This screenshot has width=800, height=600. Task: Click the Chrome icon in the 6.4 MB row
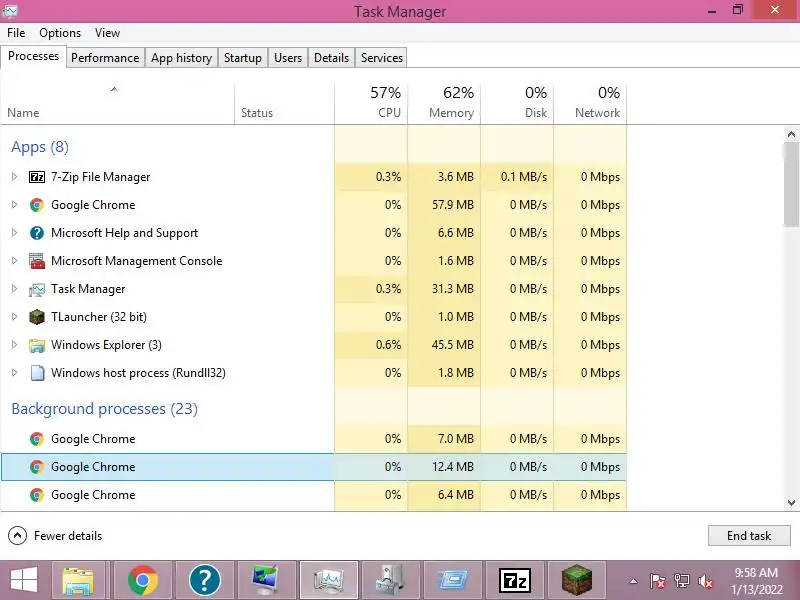point(37,495)
